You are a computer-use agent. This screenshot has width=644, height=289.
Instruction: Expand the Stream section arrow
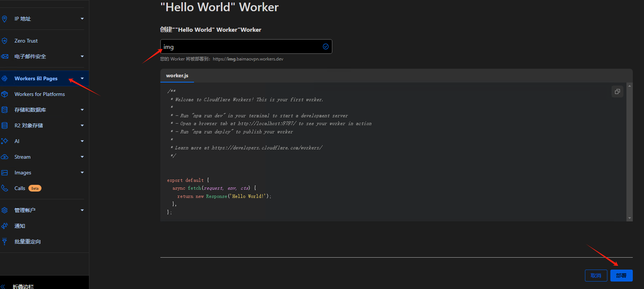click(82, 157)
